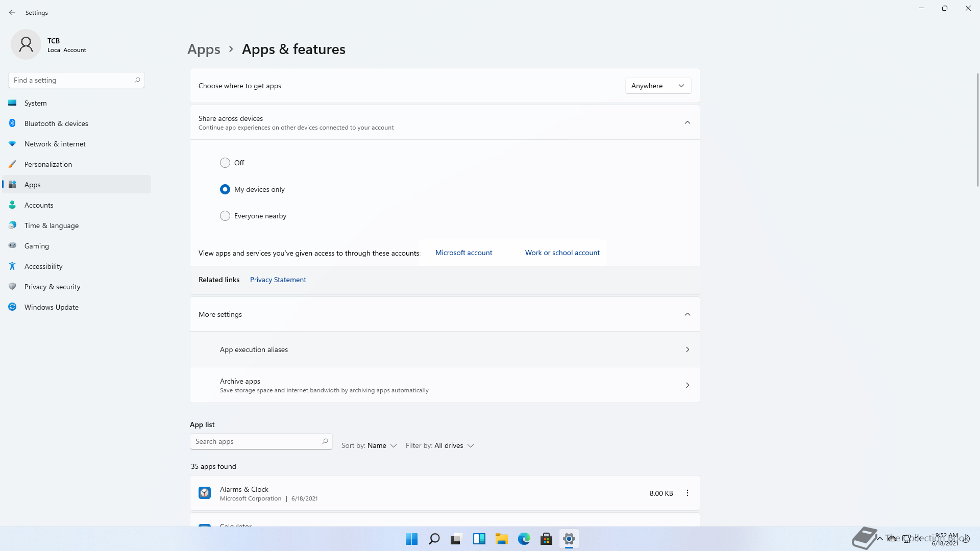Select My devices only radio button
This screenshot has height=551, width=980.
(225, 189)
